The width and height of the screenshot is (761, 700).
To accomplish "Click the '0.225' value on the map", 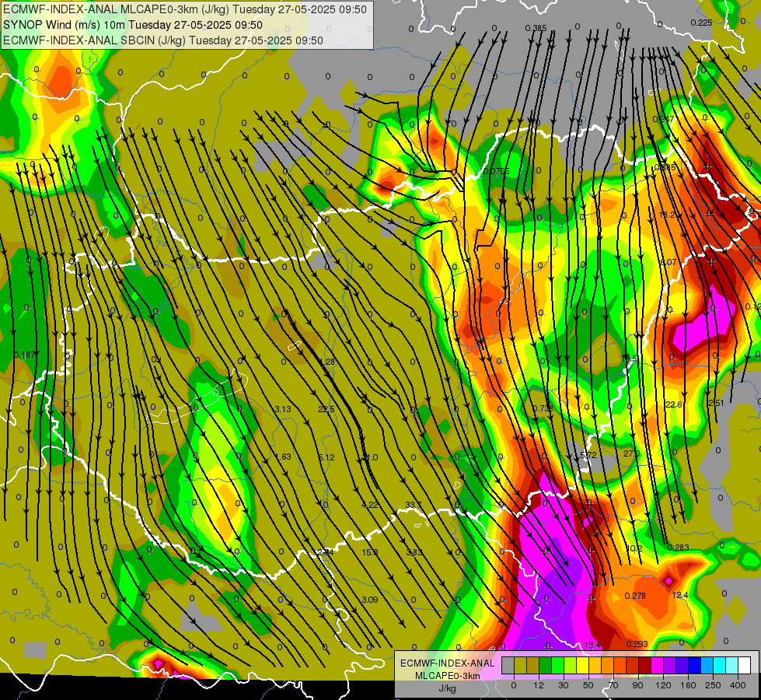I will click(701, 23).
